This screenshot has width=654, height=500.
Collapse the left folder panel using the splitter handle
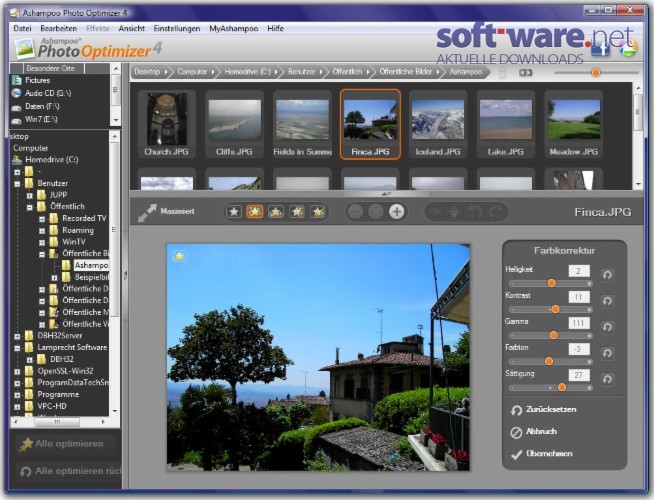click(125, 275)
